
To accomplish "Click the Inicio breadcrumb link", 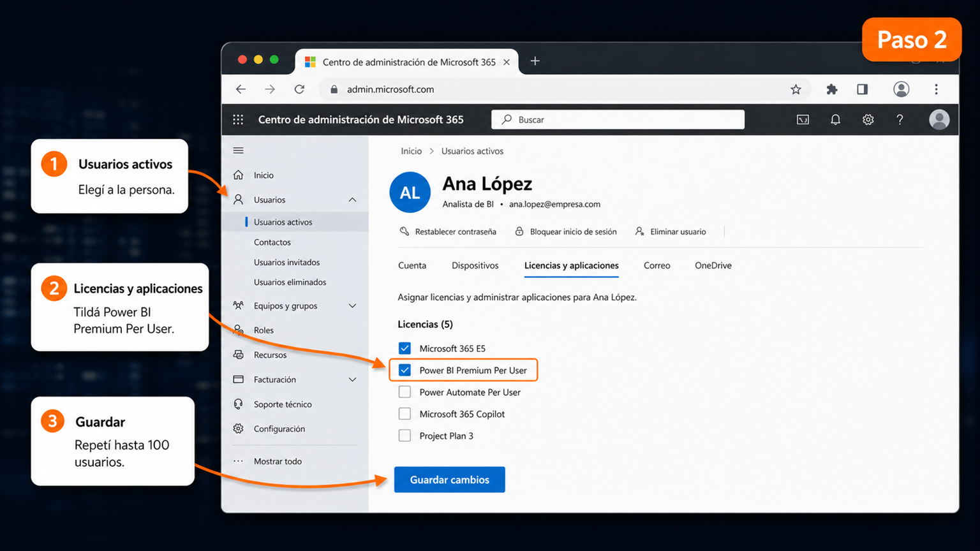I will click(x=412, y=151).
